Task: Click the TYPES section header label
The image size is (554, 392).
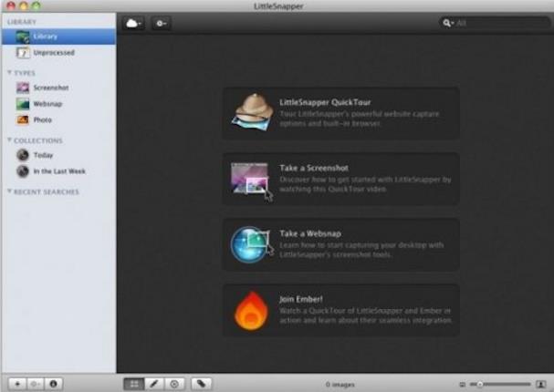Action: [x=25, y=73]
